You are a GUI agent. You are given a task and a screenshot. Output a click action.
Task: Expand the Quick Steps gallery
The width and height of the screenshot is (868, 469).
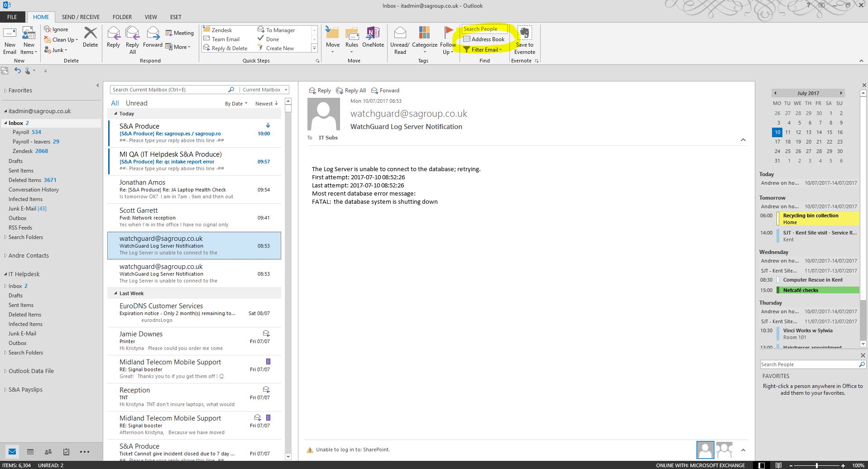tap(314, 48)
